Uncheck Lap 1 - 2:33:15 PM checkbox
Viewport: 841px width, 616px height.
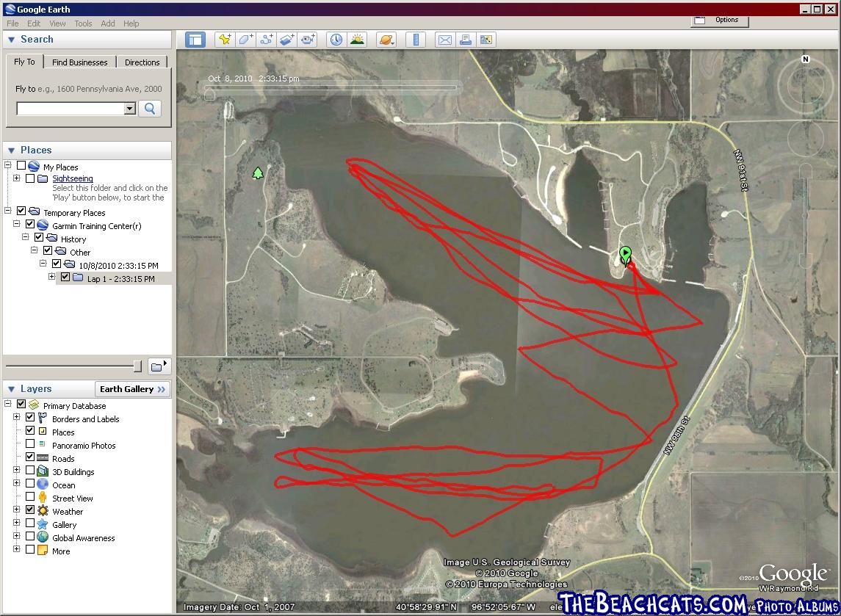65,278
